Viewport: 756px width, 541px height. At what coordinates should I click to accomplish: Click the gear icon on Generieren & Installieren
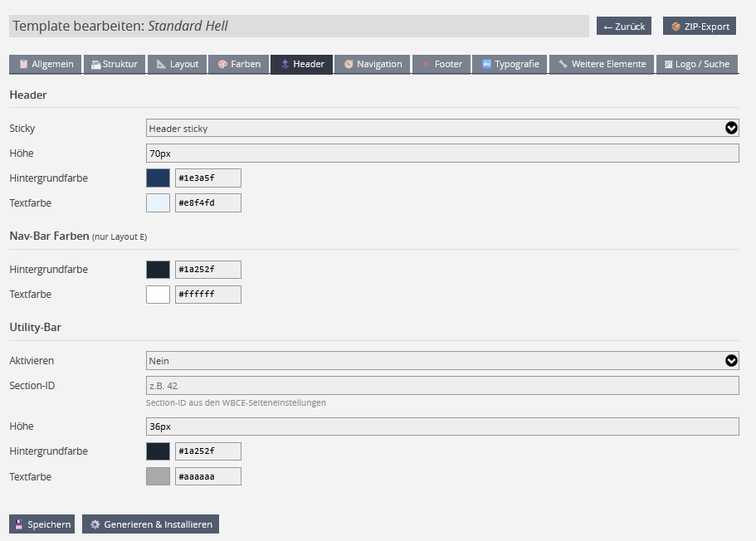point(95,524)
